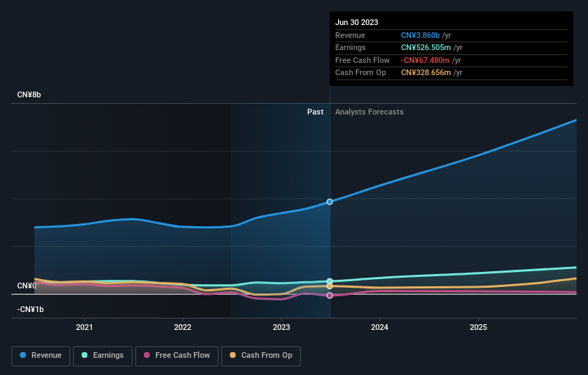Select the Free Cash Flow data point marker
The image size is (588, 375).
point(329,296)
